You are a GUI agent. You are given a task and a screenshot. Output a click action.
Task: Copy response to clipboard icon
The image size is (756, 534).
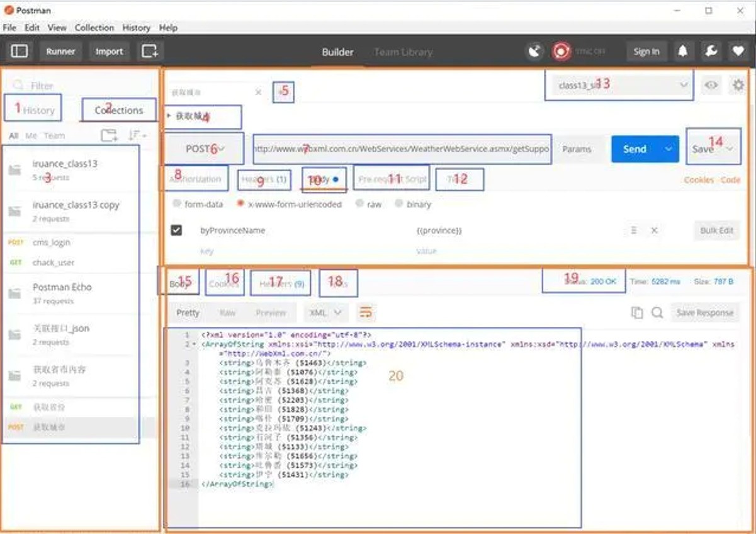point(637,312)
